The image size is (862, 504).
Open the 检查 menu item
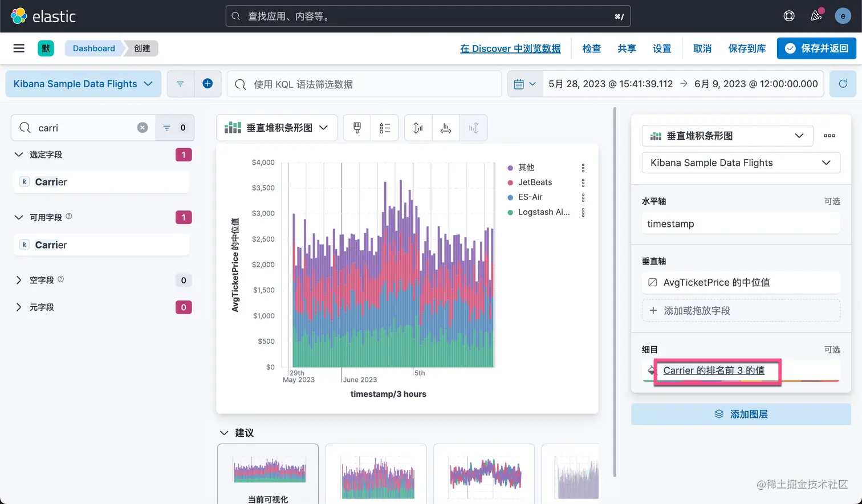point(591,48)
